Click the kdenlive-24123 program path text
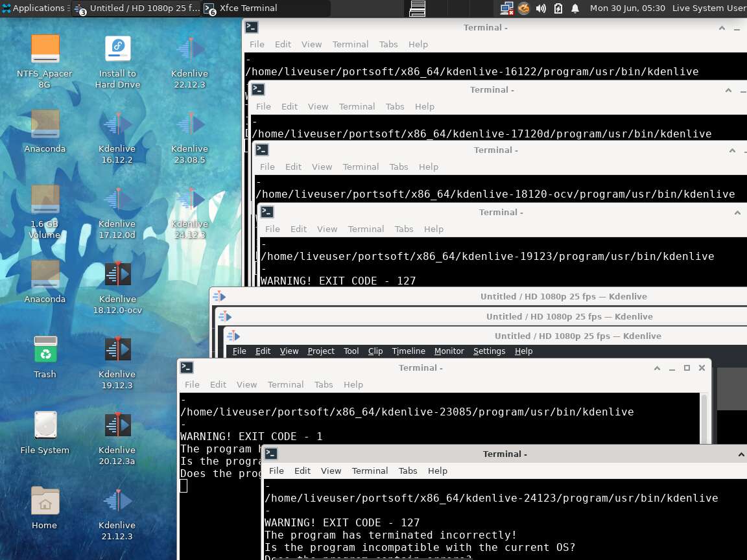The image size is (747, 560). (x=491, y=498)
